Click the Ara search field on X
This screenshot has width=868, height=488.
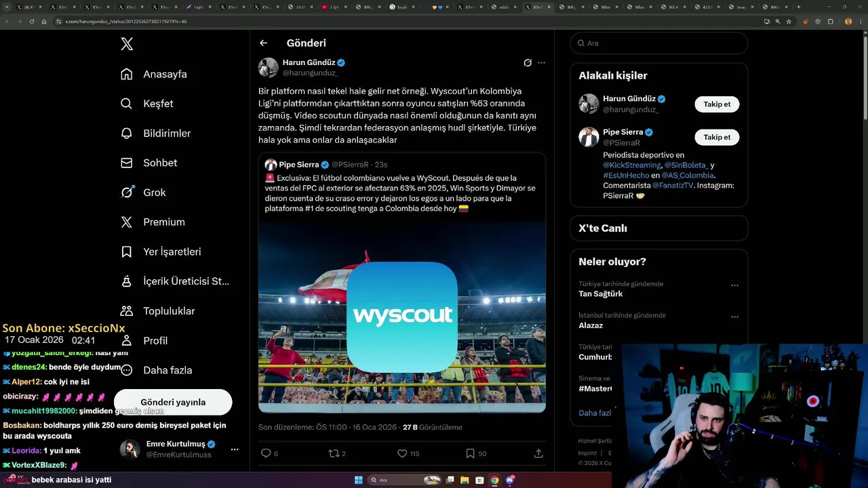(659, 43)
